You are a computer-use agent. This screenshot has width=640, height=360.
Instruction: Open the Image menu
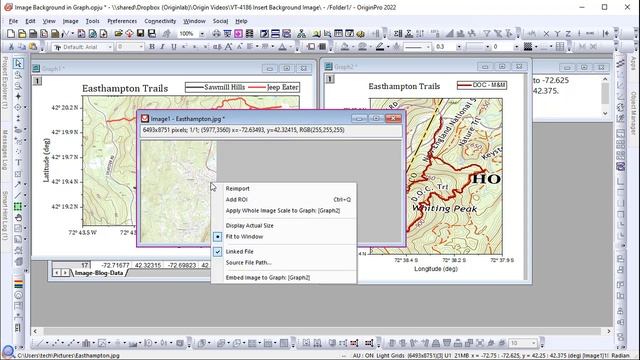tap(70, 21)
